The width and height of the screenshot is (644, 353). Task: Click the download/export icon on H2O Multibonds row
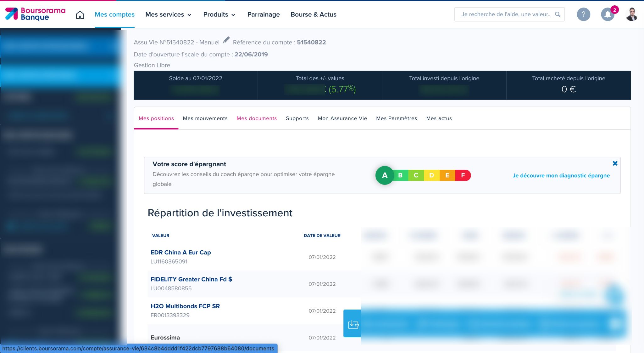353,324
